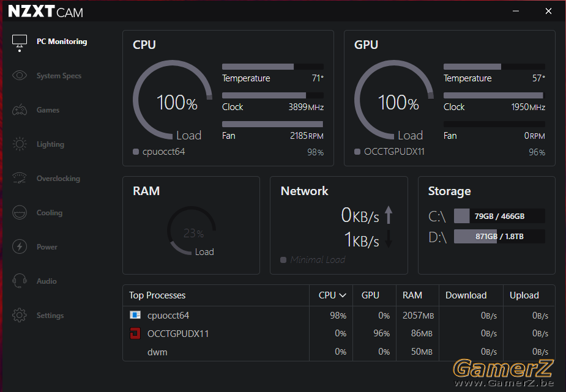
Task: Select the dwm process row
Action: pyautogui.click(x=338, y=352)
